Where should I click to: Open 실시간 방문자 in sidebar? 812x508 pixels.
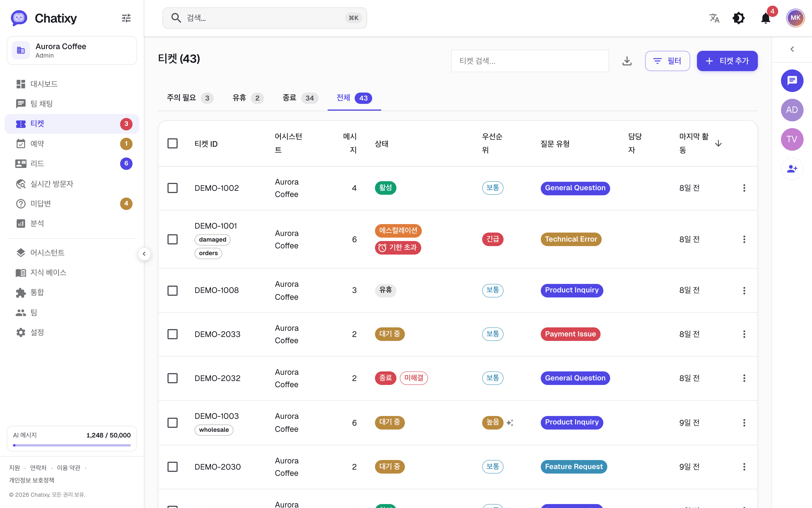[x=72, y=184]
